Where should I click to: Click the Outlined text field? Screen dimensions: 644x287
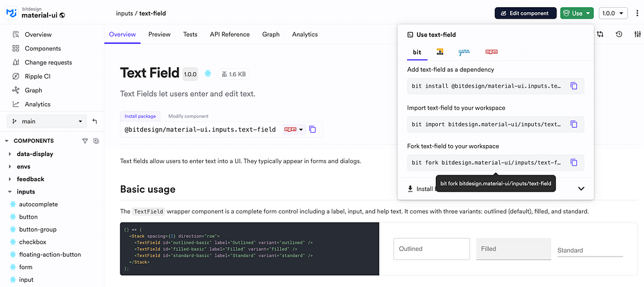pyautogui.click(x=431, y=249)
